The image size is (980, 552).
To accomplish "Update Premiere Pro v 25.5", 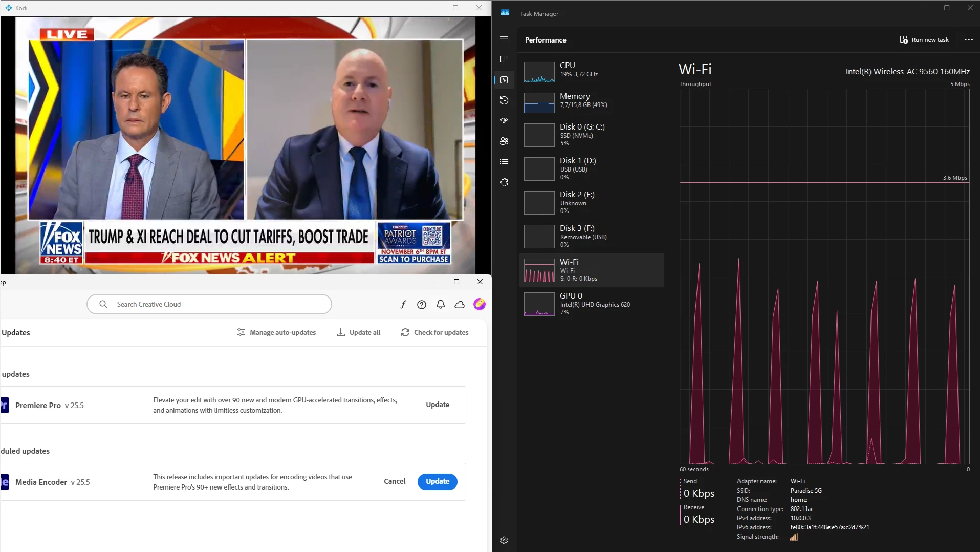I will [x=438, y=405].
